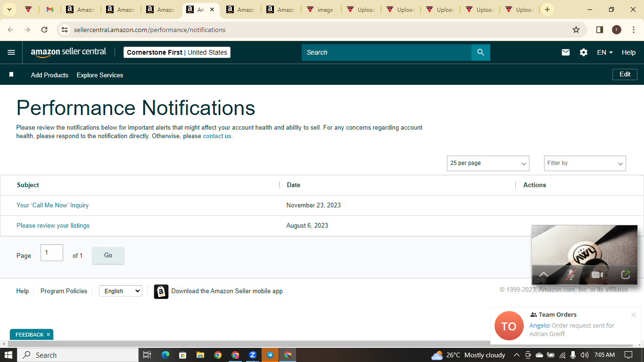Open the Windows Action Center notifications icon
Viewport: 644px width, 362px height.
coord(628,355)
